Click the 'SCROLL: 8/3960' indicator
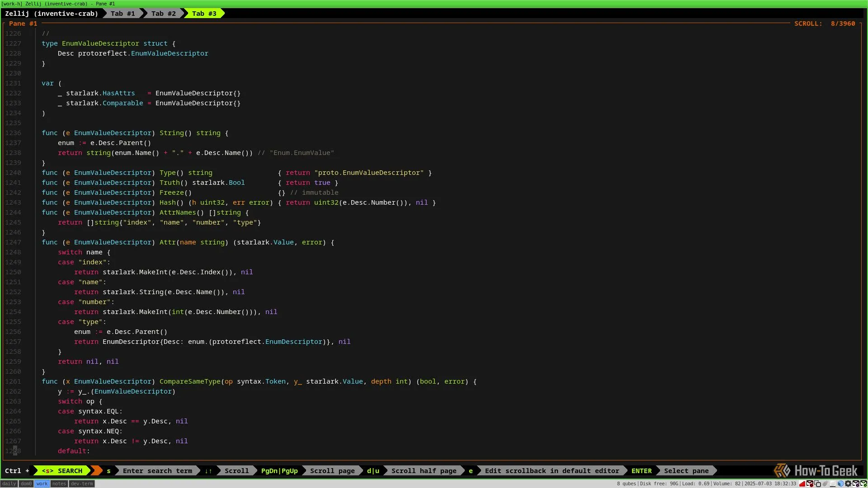Screen dimensions: 868x488 tap(825, 23)
